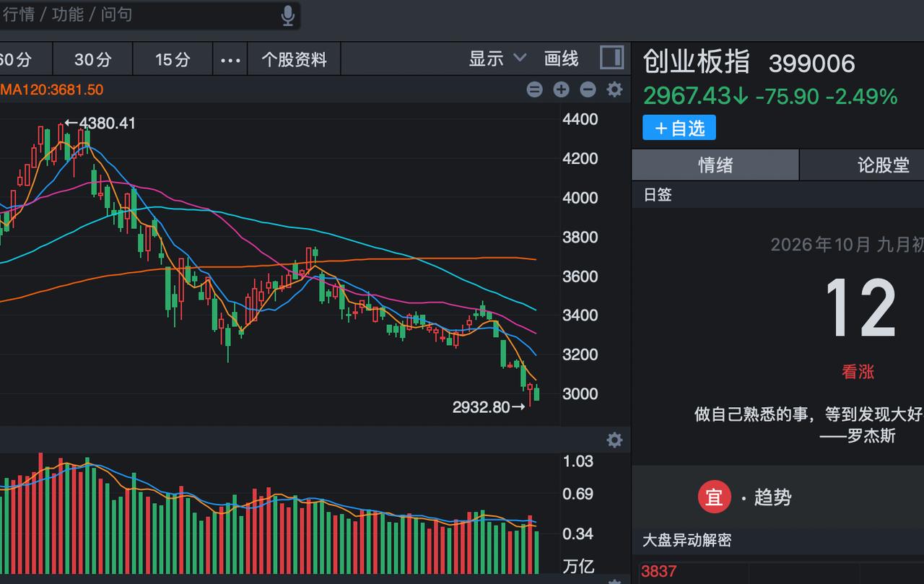This screenshot has width=924, height=584.
Task: Click the red 宜 badge icon
Action: [714, 497]
